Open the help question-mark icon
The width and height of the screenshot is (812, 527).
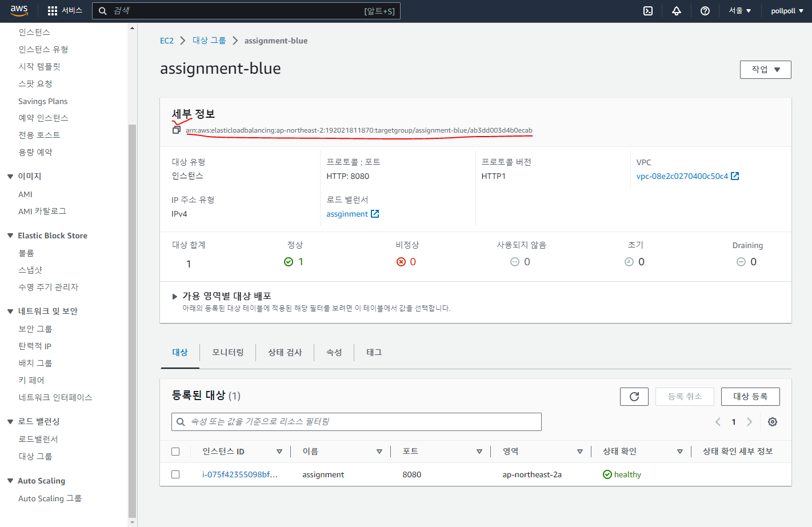click(705, 11)
